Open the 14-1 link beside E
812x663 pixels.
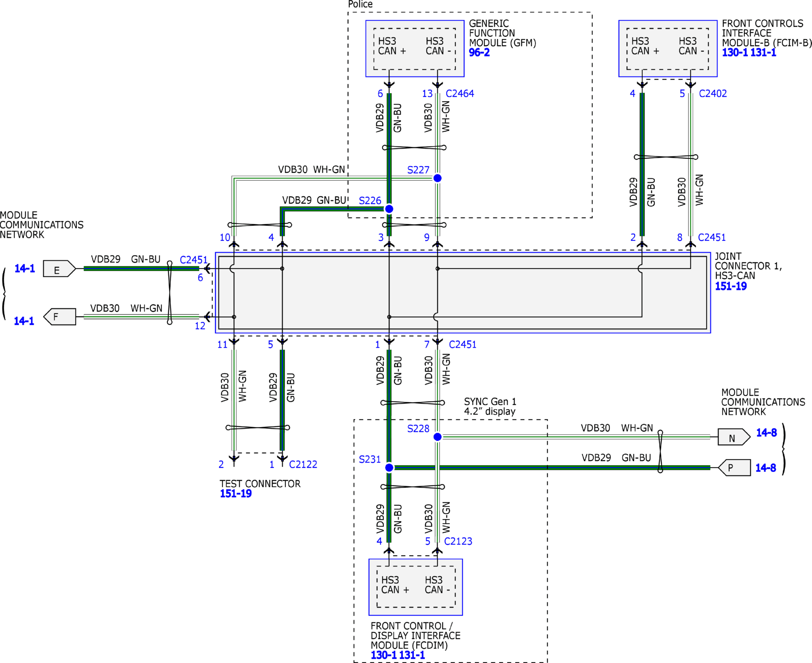click(24, 268)
